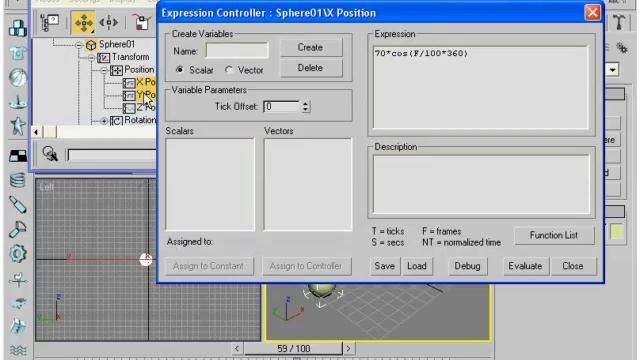The image size is (640, 360).
Task: Select the checkered Plane icon
Action: coord(18,156)
